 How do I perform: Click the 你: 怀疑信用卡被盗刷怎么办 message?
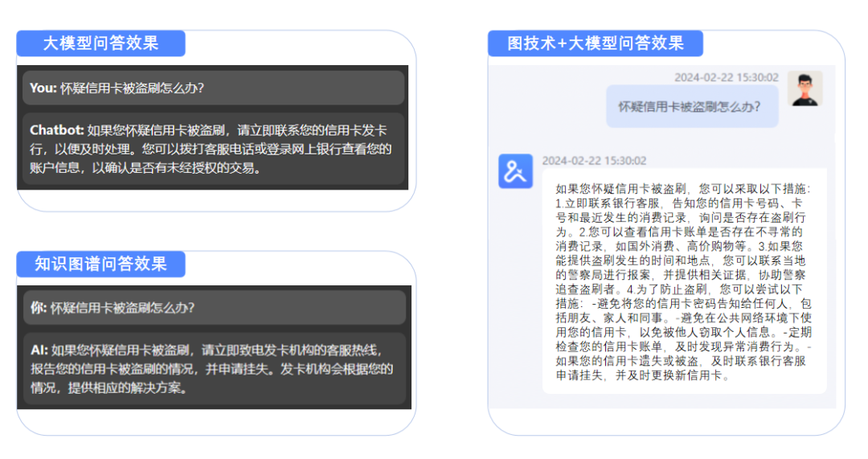click(x=215, y=307)
